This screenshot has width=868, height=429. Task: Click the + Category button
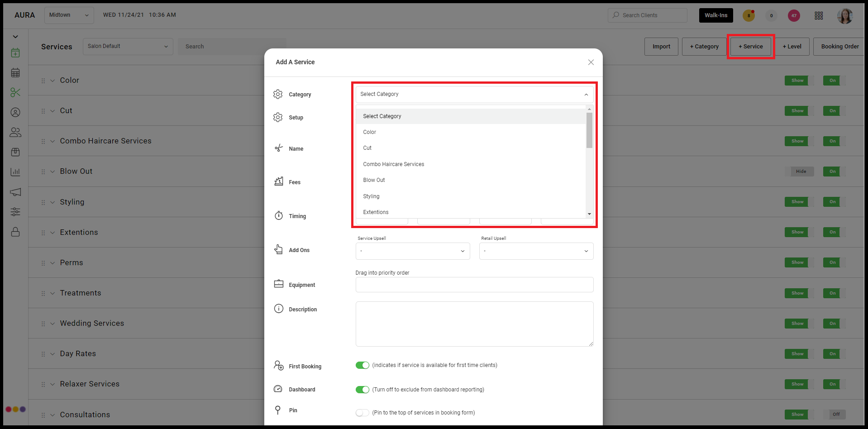tap(704, 47)
